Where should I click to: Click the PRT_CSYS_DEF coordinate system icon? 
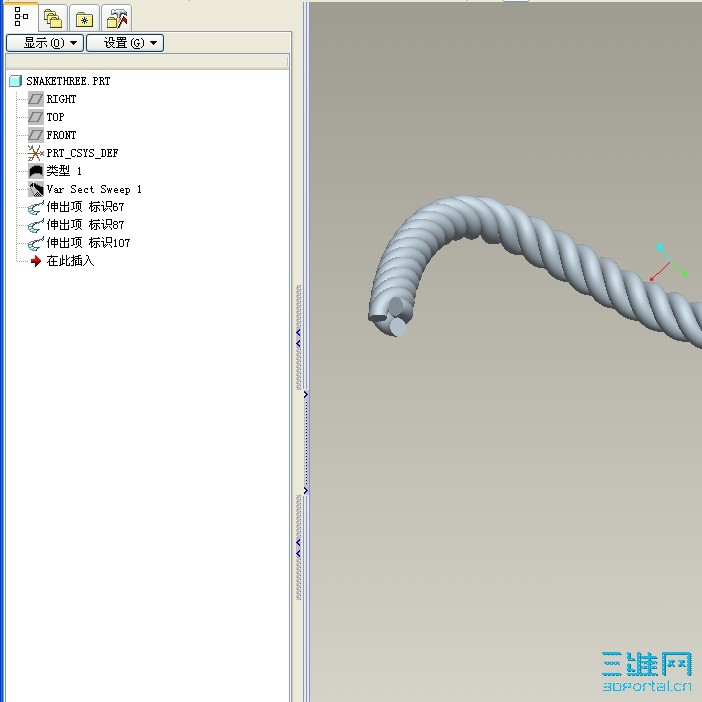[36, 153]
